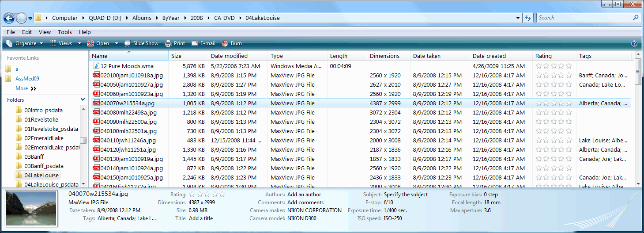The image size is (644, 233).
Task: Select the 03Banff folder in tree
Action: pos(34,157)
